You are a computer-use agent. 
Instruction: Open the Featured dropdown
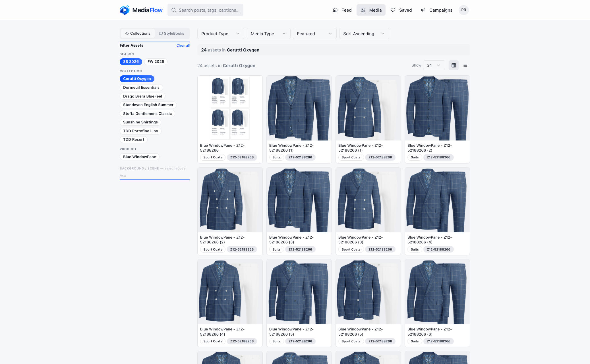point(314,34)
